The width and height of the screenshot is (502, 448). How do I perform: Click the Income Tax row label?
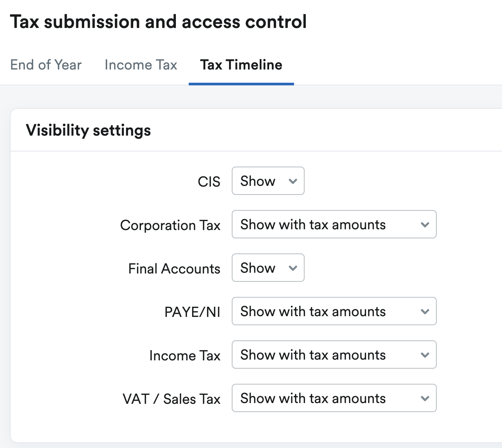coord(185,355)
